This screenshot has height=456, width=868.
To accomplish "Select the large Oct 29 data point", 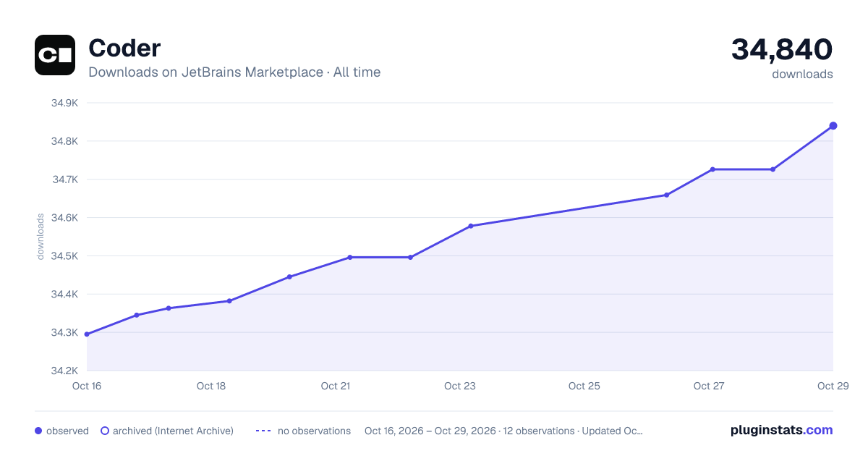I will click(x=833, y=126).
